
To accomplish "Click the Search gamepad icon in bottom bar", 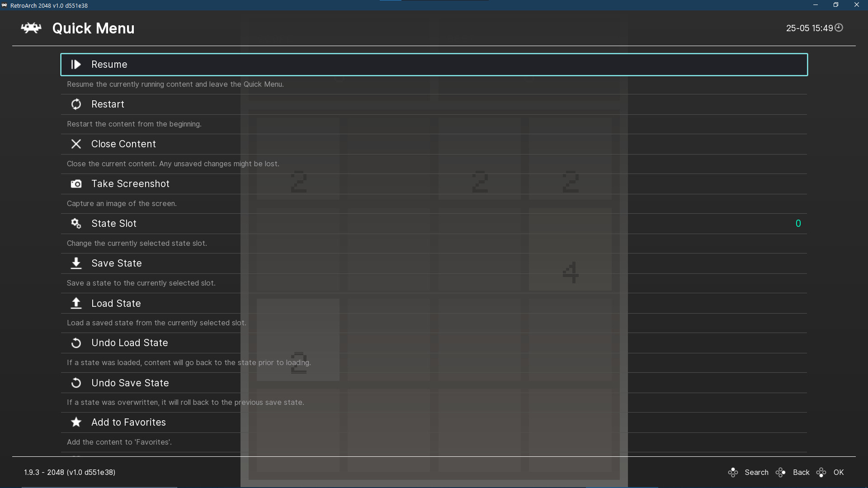I will click(733, 472).
